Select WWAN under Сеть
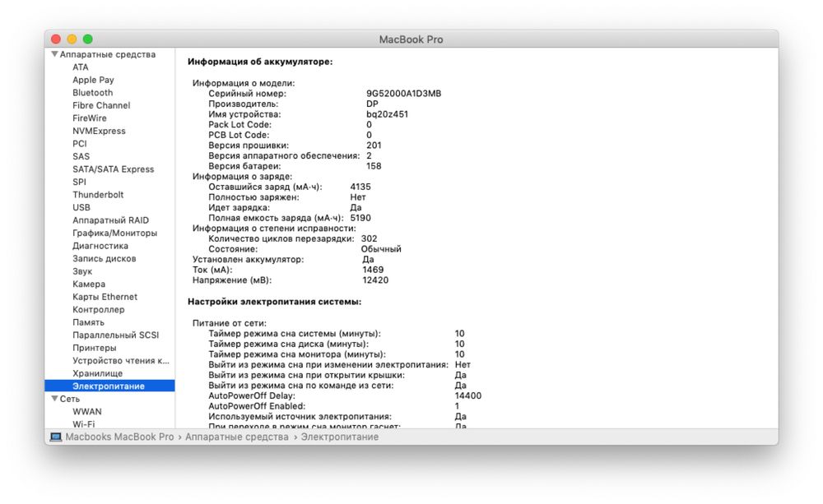The width and height of the screenshot is (823, 504). tap(86, 412)
